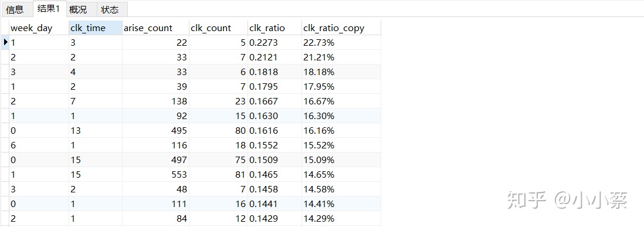Select the clk_ratio_copy column header
Screen dimensions: 644x227
(341, 28)
